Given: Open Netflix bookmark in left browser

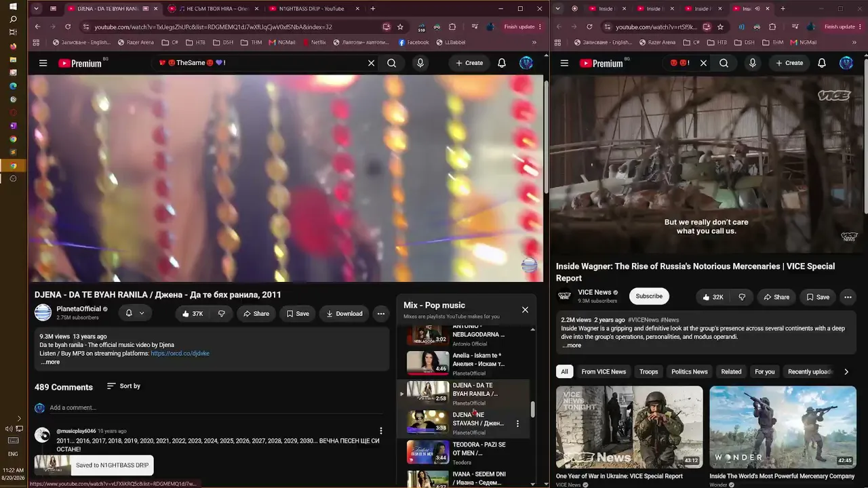Looking at the screenshot, I should 314,42.
